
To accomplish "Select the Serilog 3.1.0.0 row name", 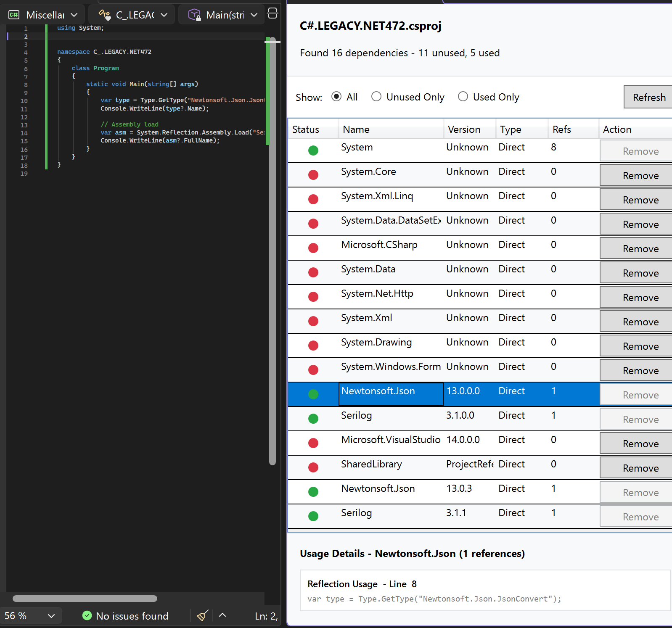I will pos(357,415).
